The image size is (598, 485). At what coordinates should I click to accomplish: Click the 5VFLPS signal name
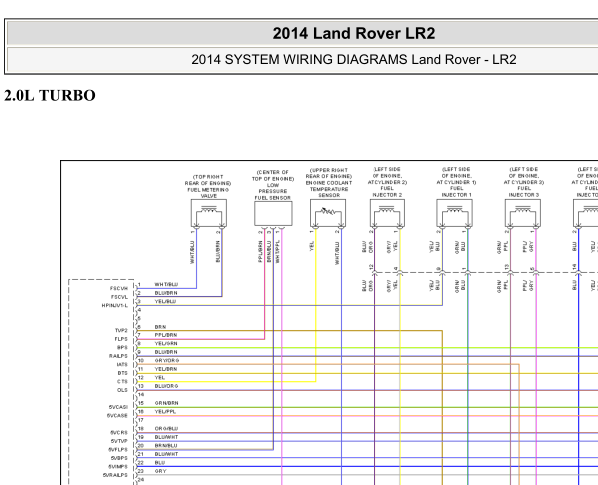click(x=118, y=450)
